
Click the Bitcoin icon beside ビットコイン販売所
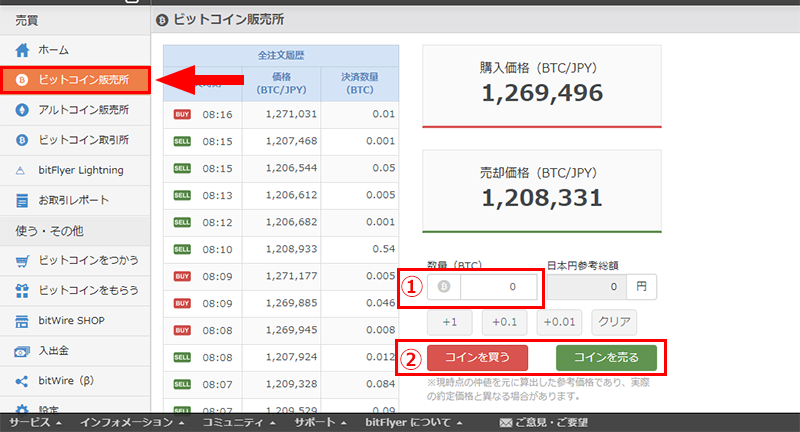21,80
